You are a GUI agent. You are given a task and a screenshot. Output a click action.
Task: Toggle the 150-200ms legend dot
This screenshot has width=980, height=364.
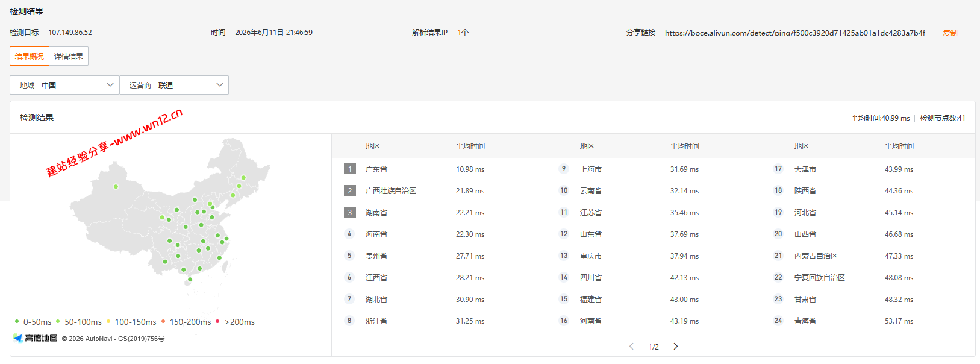pyautogui.click(x=163, y=321)
